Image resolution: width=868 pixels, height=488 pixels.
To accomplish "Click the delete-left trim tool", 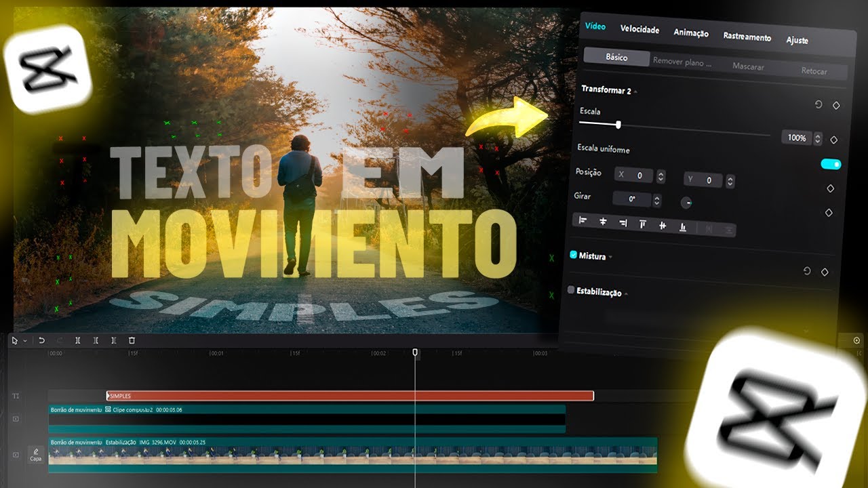I will [96, 340].
